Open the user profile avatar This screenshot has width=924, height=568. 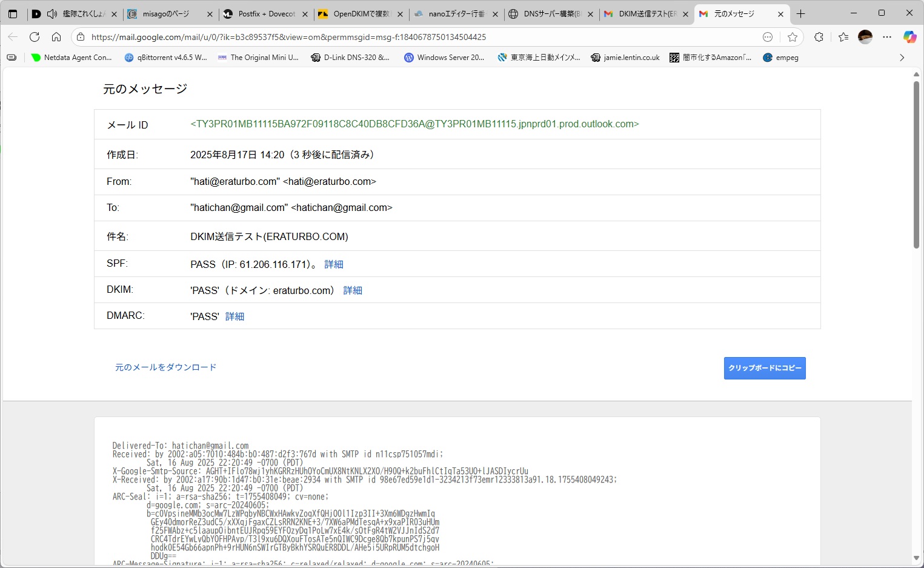(865, 37)
